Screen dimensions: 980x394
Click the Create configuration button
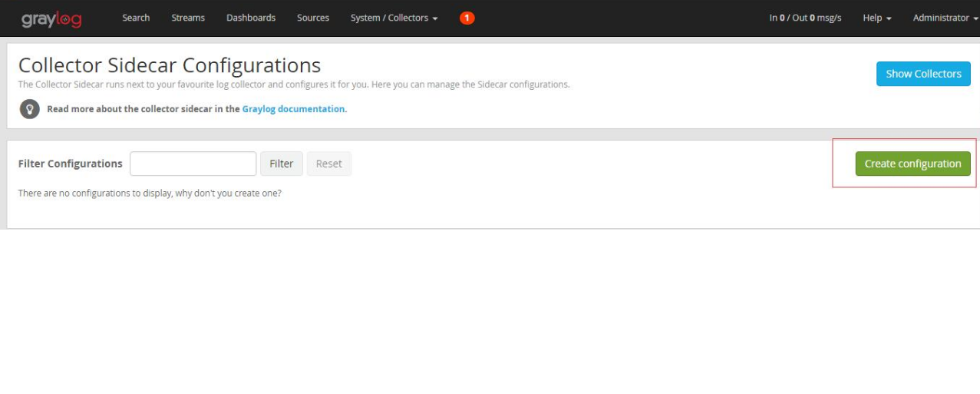pos(912,164)
